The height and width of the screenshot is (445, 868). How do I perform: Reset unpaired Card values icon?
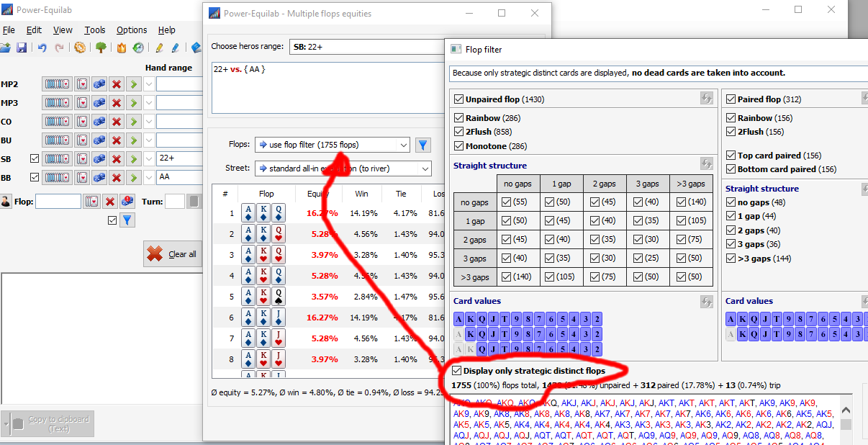pyautogui.click(x=707, y=302)
